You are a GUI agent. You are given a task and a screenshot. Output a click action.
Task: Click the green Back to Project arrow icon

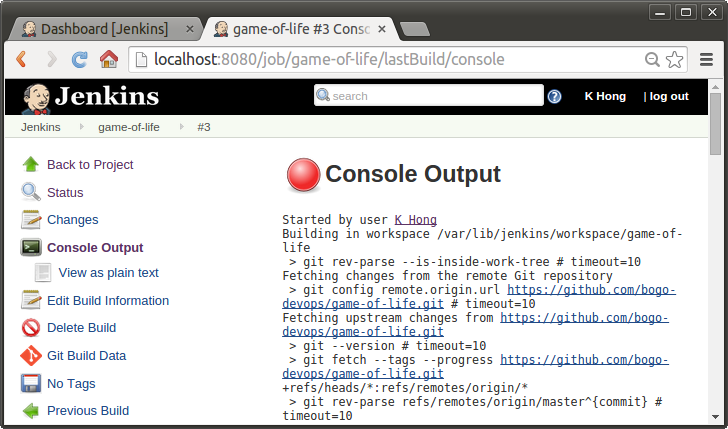31,164
